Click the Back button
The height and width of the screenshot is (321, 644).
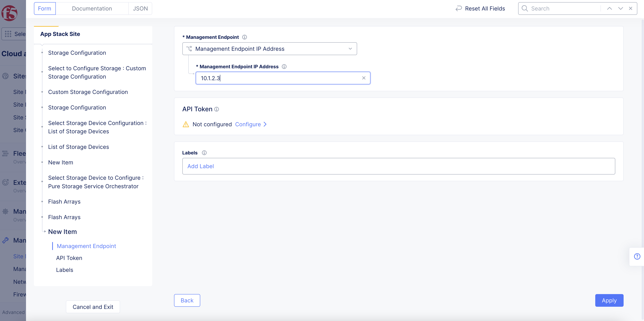click(187, 300)
